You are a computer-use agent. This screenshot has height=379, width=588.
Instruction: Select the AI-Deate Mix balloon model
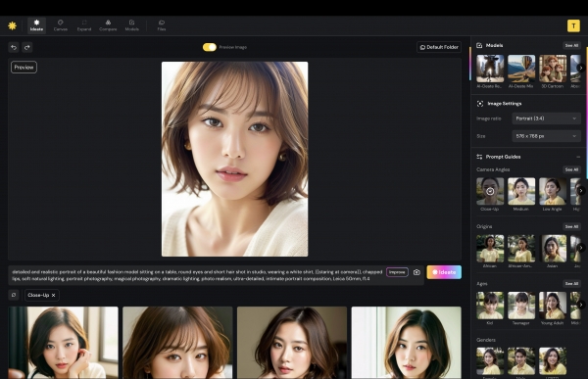coord(521,69)
